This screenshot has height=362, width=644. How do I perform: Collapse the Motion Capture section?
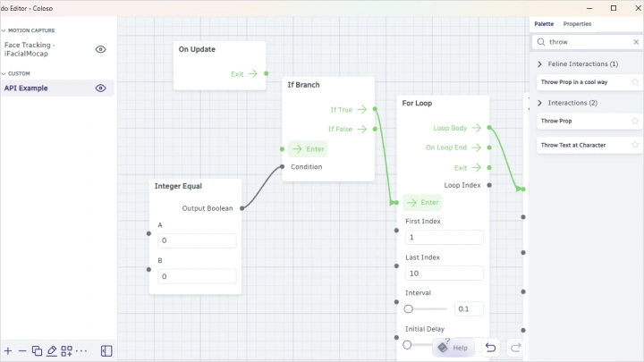(4, 30)
